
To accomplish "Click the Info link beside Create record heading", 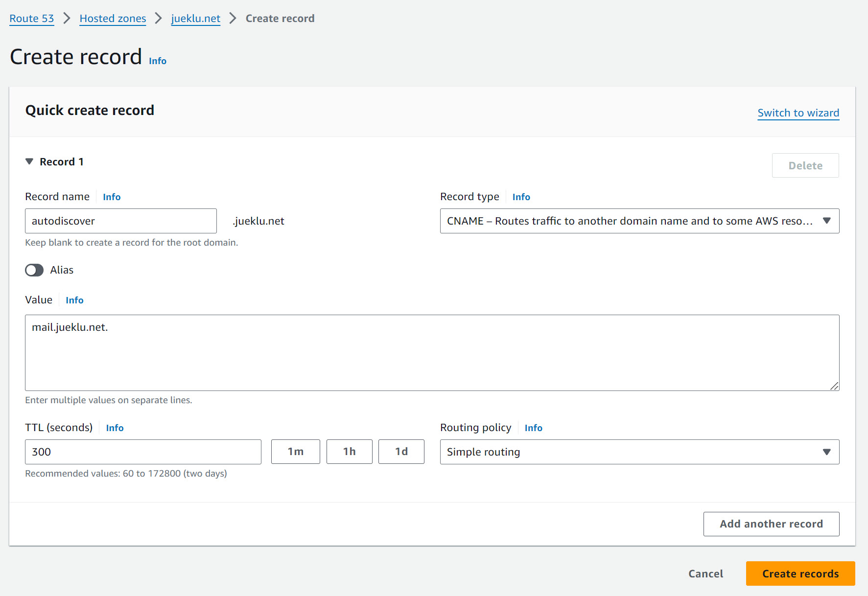I will click(x=157, y=61).
